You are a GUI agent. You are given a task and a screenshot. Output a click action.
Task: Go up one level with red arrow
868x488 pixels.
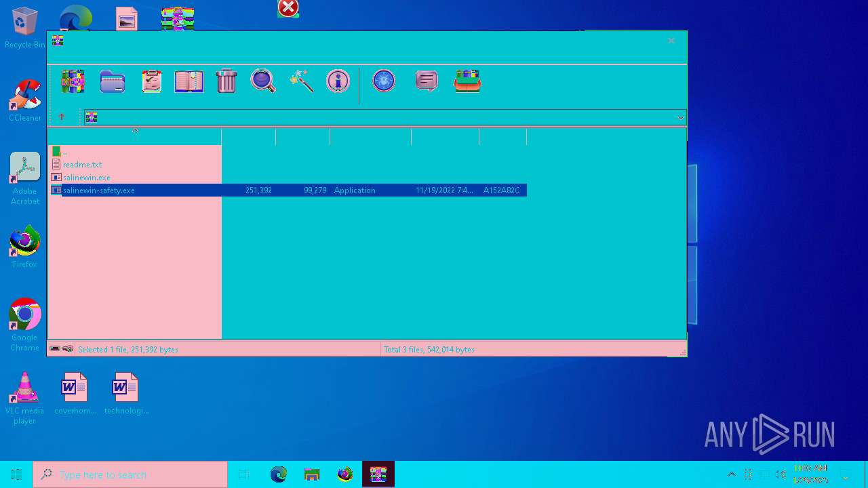coord(61,117)
